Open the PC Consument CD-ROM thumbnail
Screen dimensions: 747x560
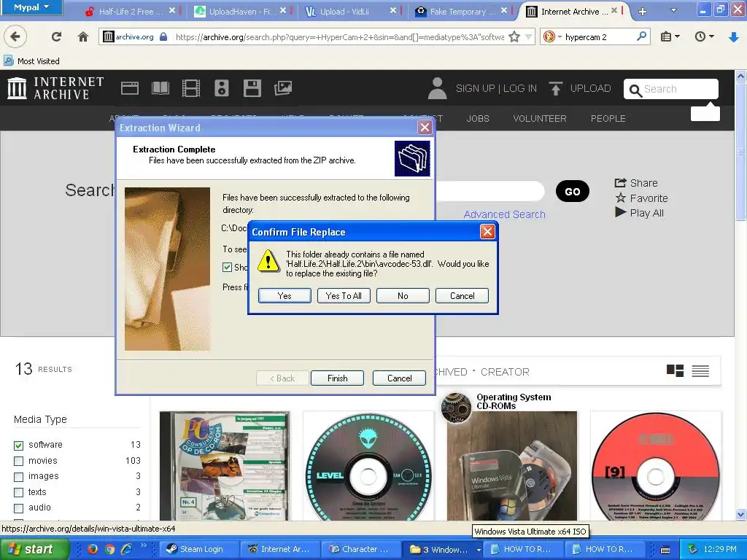point(225,466)
